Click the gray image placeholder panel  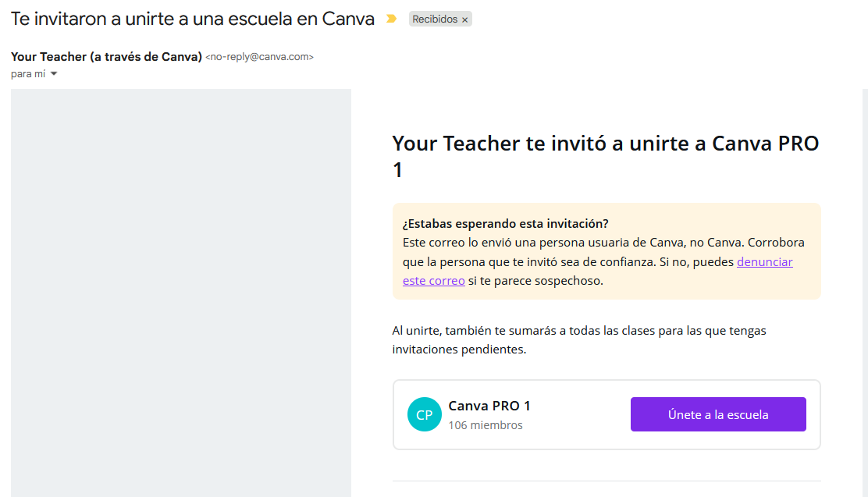[181, 293]
